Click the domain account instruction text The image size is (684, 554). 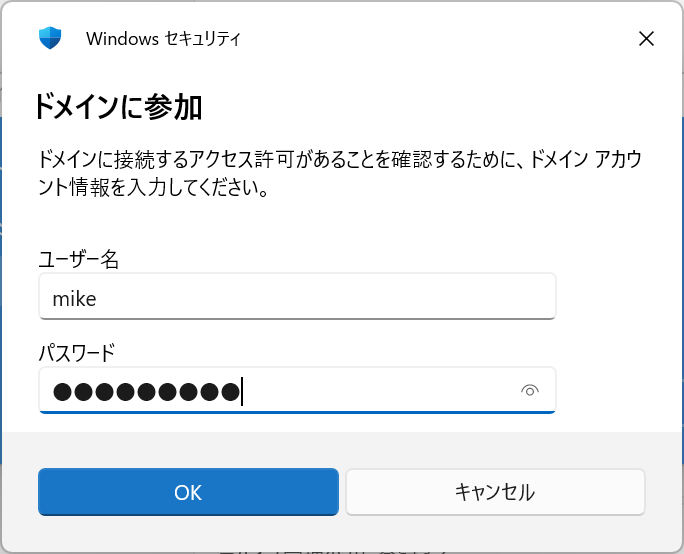point(340,173)
